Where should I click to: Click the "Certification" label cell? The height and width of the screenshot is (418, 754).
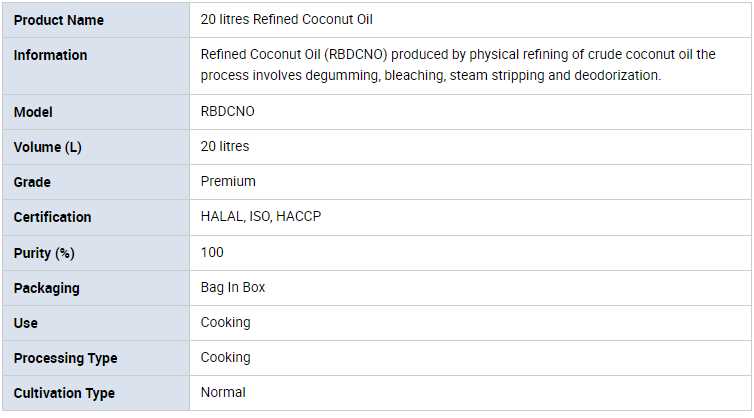pos(52,217)
